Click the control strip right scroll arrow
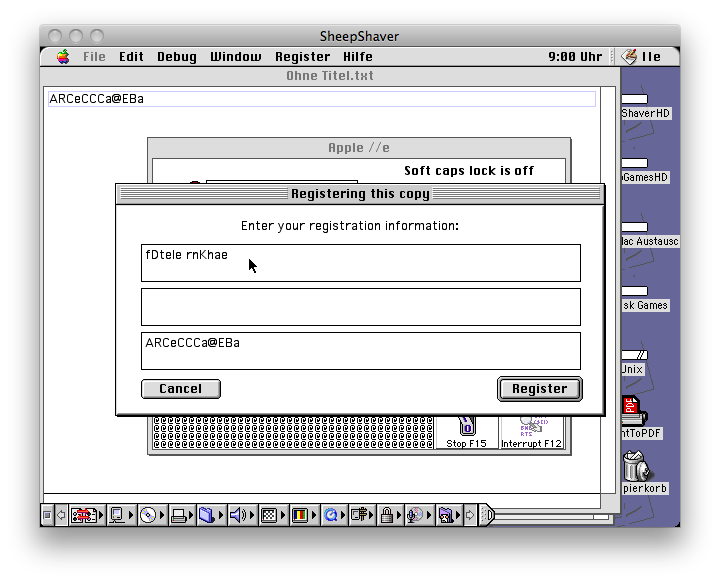The image size is (720, 582). (470, 515)
